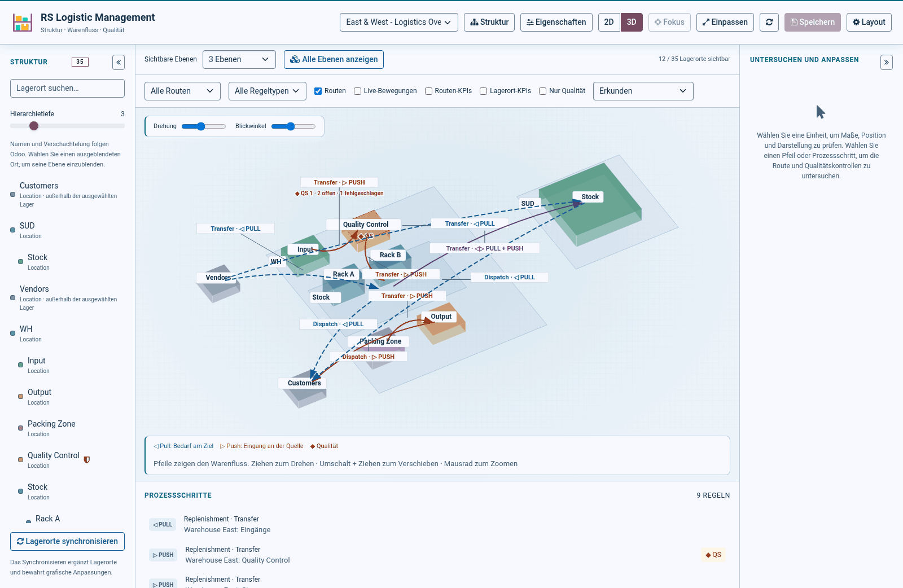Click the Speichern button
The height and width of the screenshot is (588, 903).
(813, 22)
